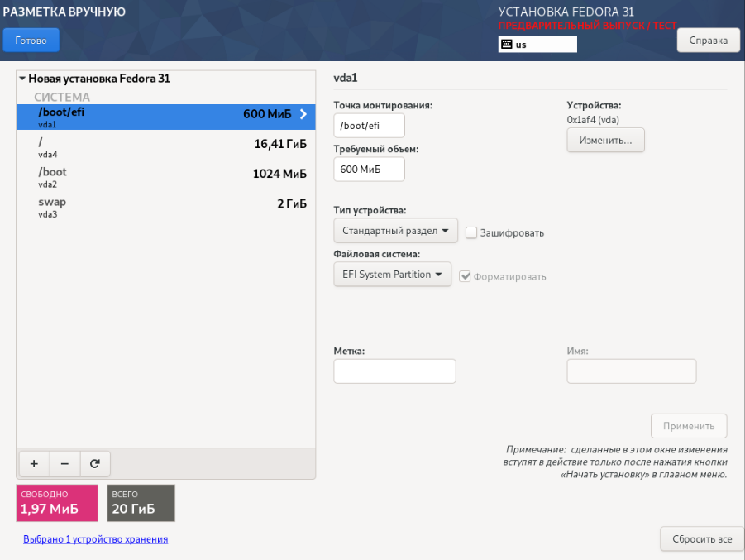This screenshot has width=745, height=560.
Task: Click the Готово button
Action: [31, 39]
